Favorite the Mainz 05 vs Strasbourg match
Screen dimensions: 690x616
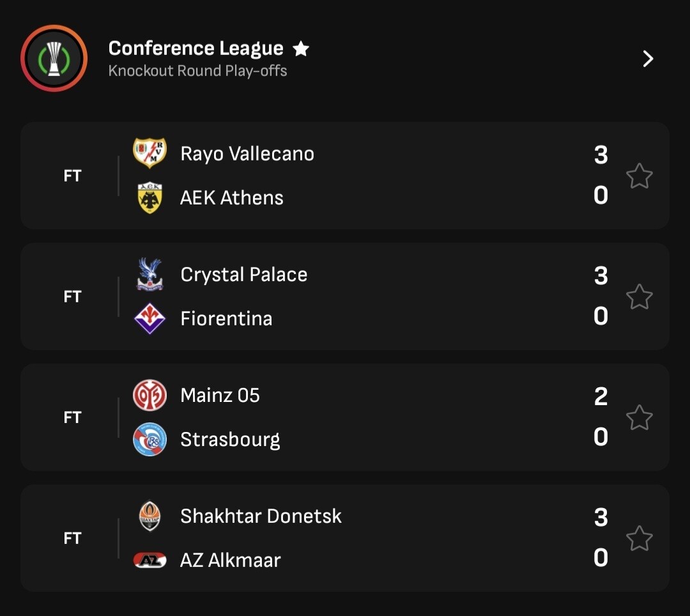[639, 417]
